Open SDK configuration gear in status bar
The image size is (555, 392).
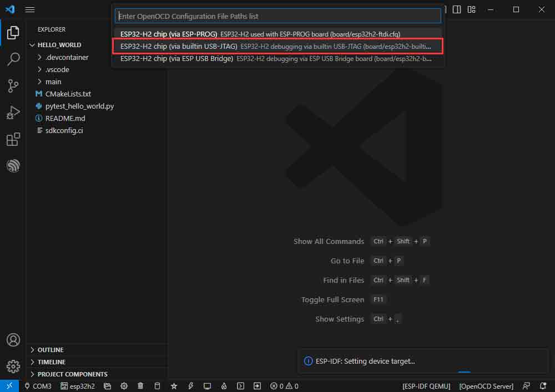pyautogui.click(x=124, y=386)
